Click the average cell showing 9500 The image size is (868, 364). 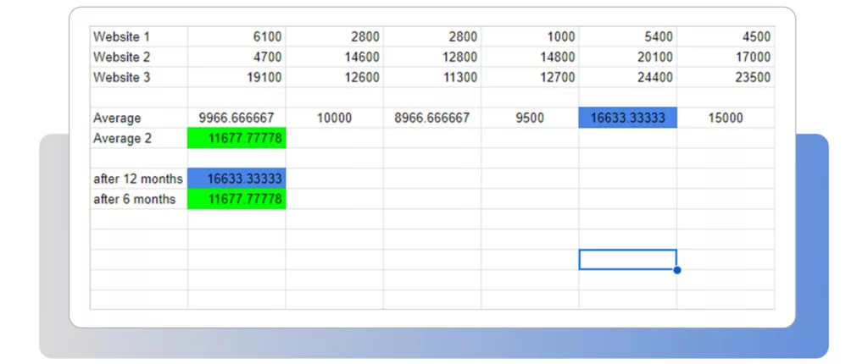click(x=530, y=118)
